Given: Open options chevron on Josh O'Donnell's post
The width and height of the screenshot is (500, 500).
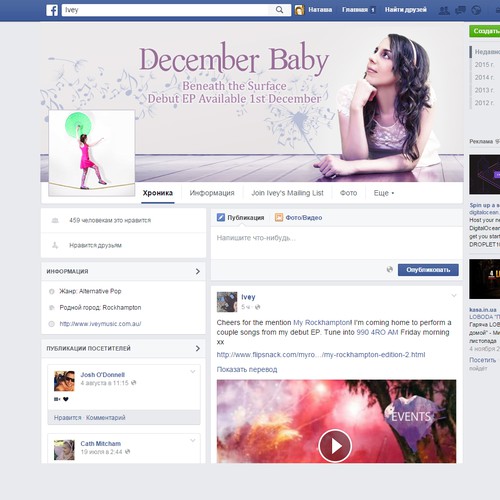Looking at the screenshot, I should tap(193, 372).
